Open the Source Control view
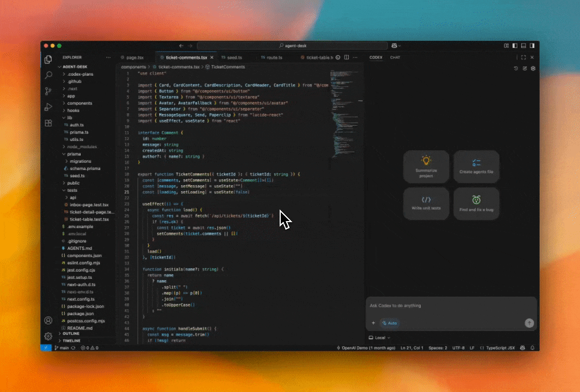This screenshot has width=580, height=392. point(49,91)
